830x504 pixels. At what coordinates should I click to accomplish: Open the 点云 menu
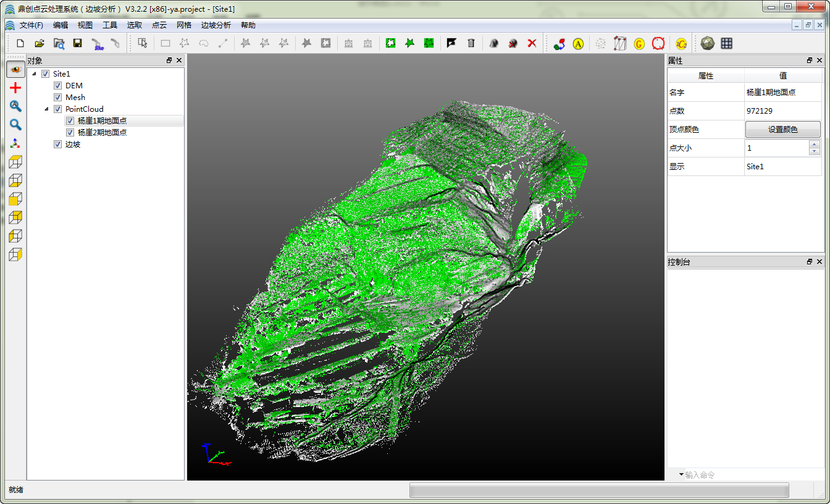point(159,25)
